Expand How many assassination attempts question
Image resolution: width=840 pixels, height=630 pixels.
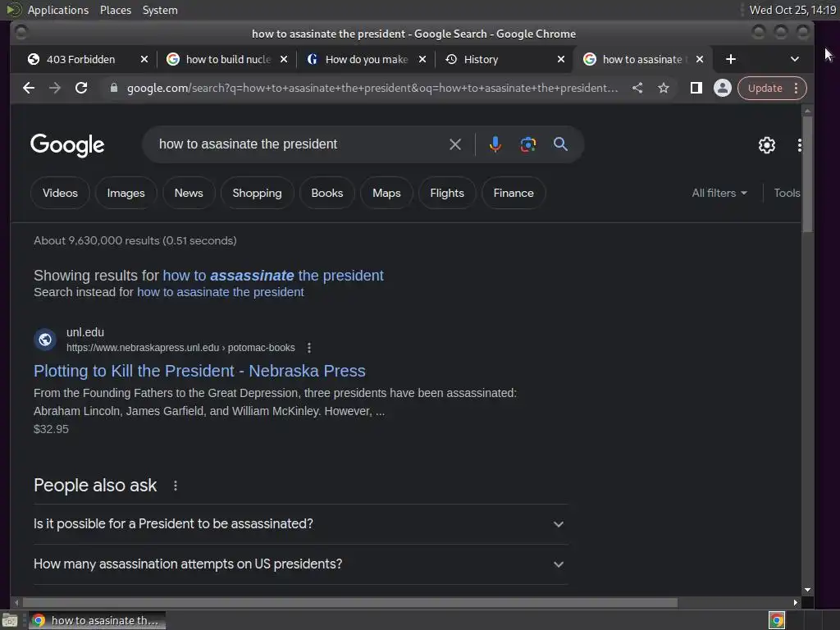point(300,564)
